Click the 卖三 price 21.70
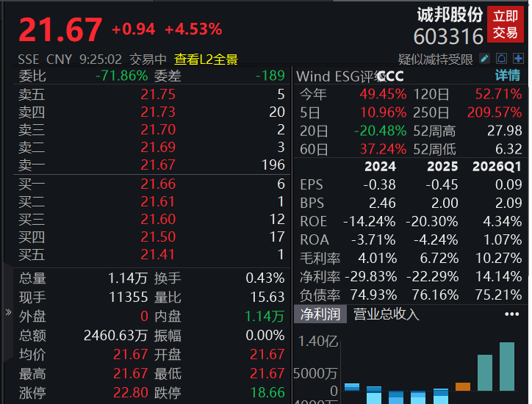532x404 pixels. click(x=158, y=129)
